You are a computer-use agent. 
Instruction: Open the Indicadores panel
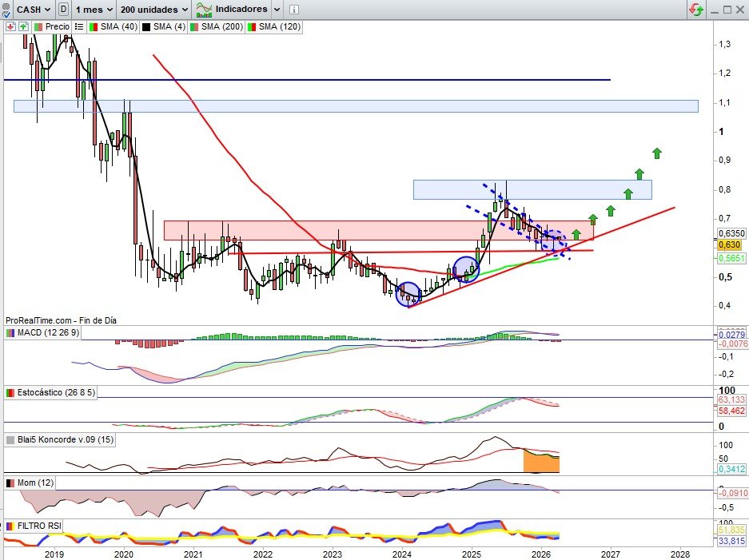point(232,9)
